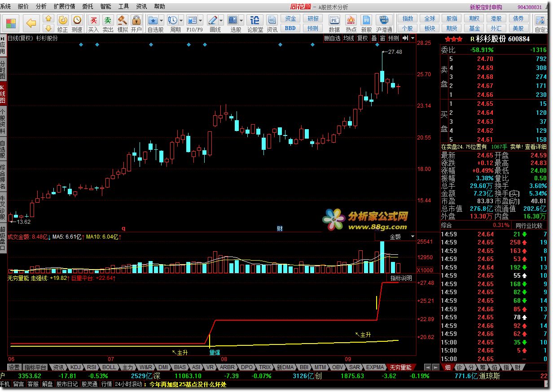Click the skip-to-end arrow above chart
Image resolution: width=553 pixels, height=392 pixels.
point(406,39)
